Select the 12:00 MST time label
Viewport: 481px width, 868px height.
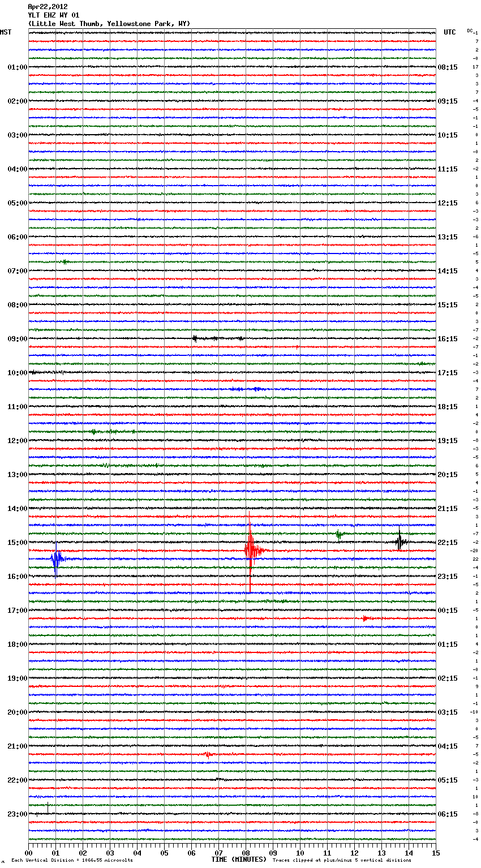(x=17, y=441)
